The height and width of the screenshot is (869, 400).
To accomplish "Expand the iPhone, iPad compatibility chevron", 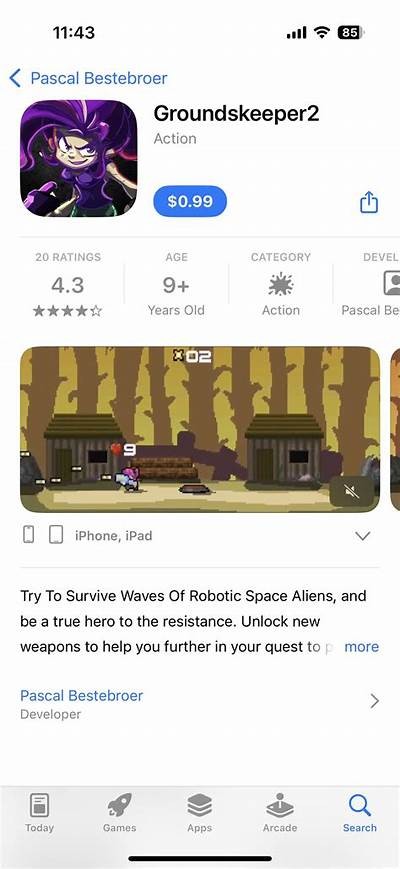I will pos(363,536).
